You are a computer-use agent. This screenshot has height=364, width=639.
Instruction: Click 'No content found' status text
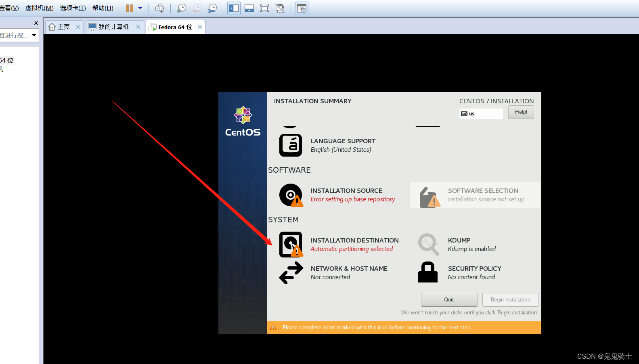(x=471, y=277)
